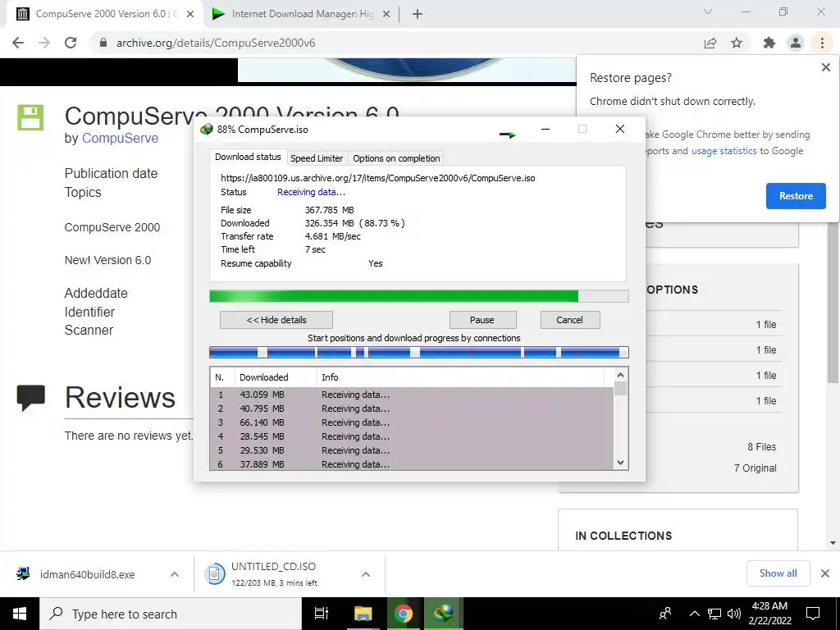Click the page scrollbar down arrow
Image resolution: width=840 pixels, height=630 pixels.
point(833,543)
